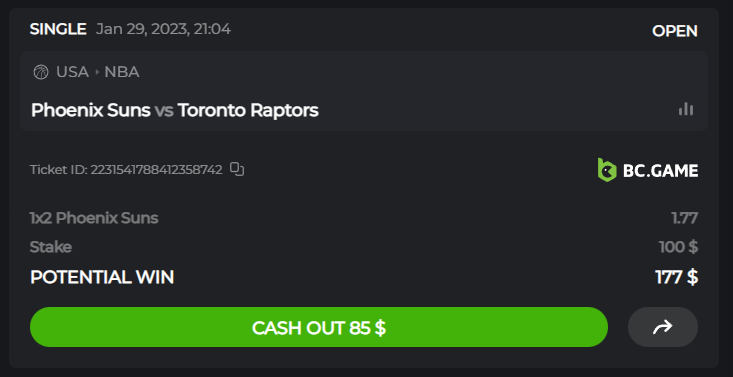Click the breadcrumb arrow between USA and NBA

tap(97, 72)
